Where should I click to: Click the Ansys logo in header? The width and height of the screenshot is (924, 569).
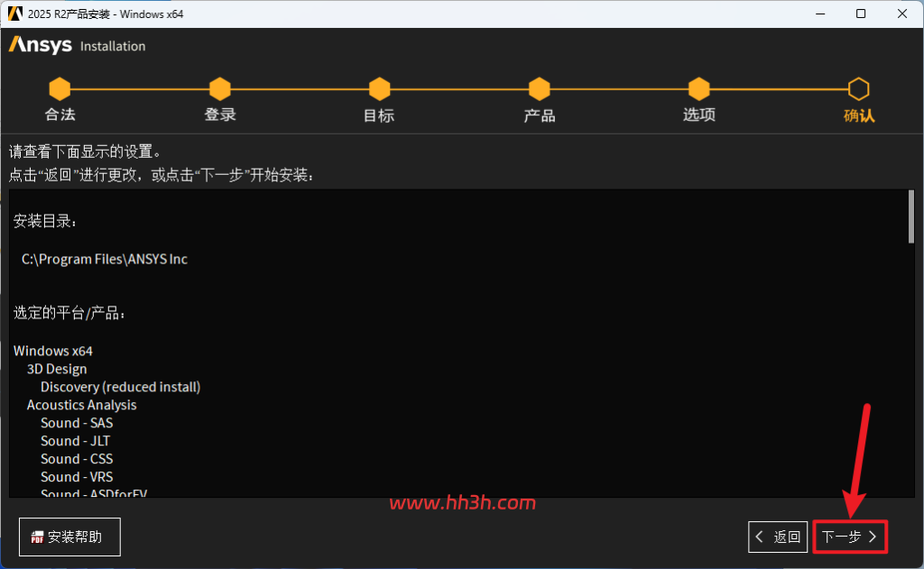pyautogui.click(x=40, y=45)
